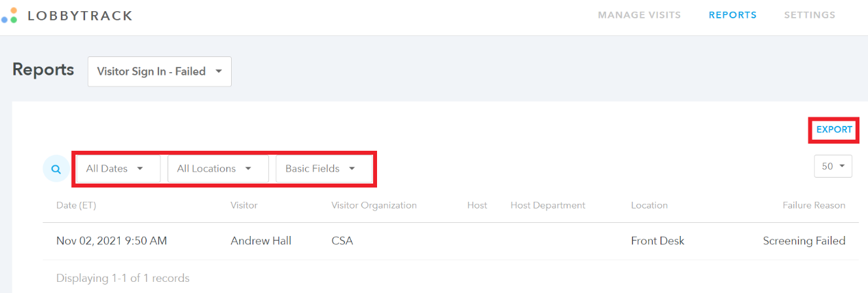Expand the All Dates filter dropdown
This screenshot has height=293, width=868.
coord(118,169)
